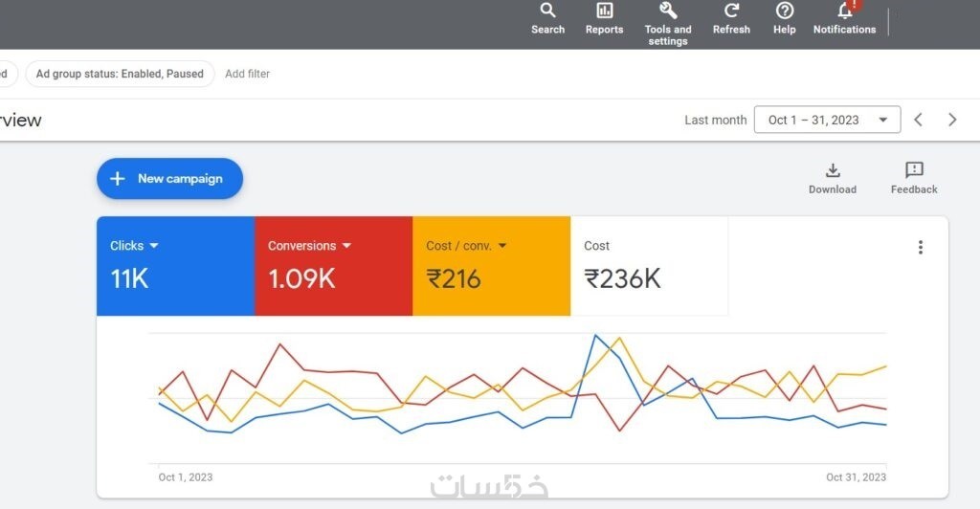Click Add filter
This screenshot has width=980, height=509.
click(247, 74)
